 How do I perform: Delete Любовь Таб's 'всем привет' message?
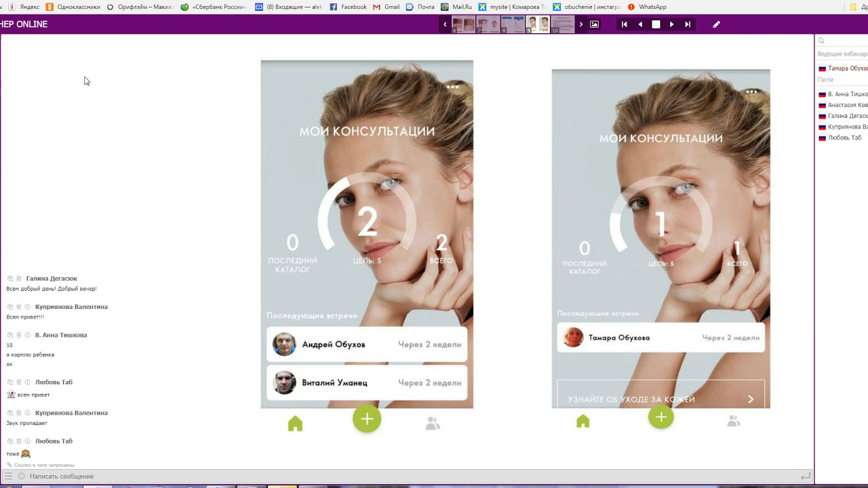click(x=19, y=382)
